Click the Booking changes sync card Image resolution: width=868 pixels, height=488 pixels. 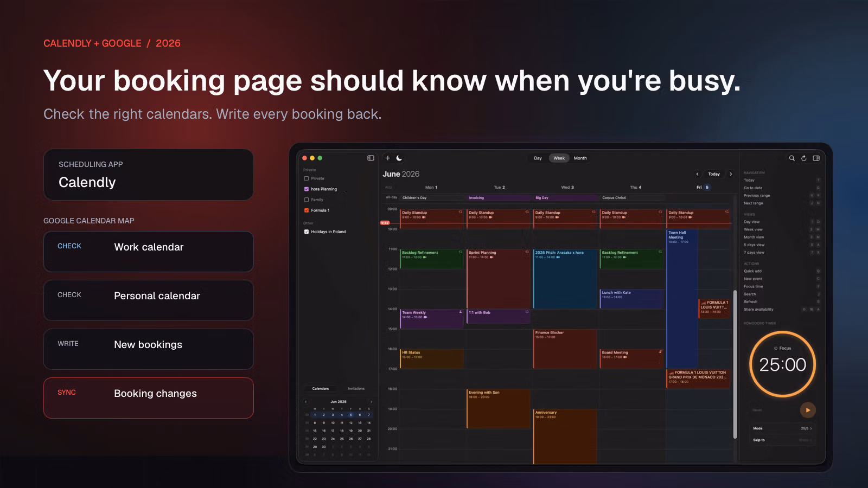(149, 398)
